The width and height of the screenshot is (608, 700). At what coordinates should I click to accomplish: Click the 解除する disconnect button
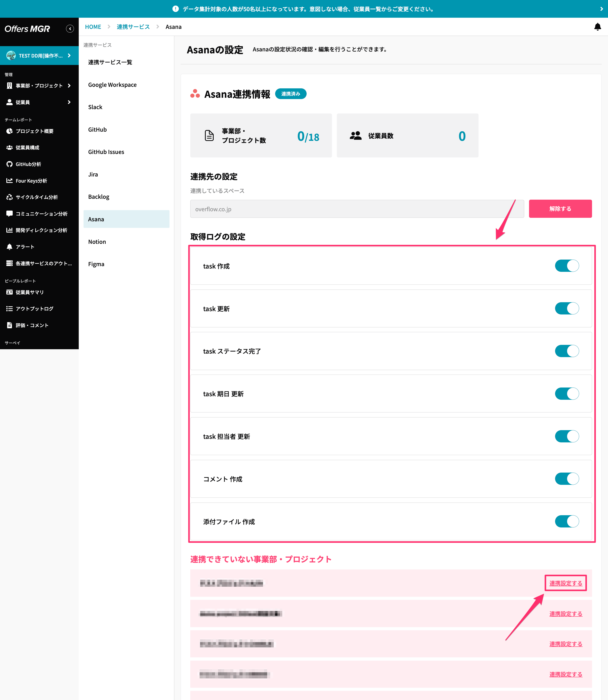tap(560, 209)
